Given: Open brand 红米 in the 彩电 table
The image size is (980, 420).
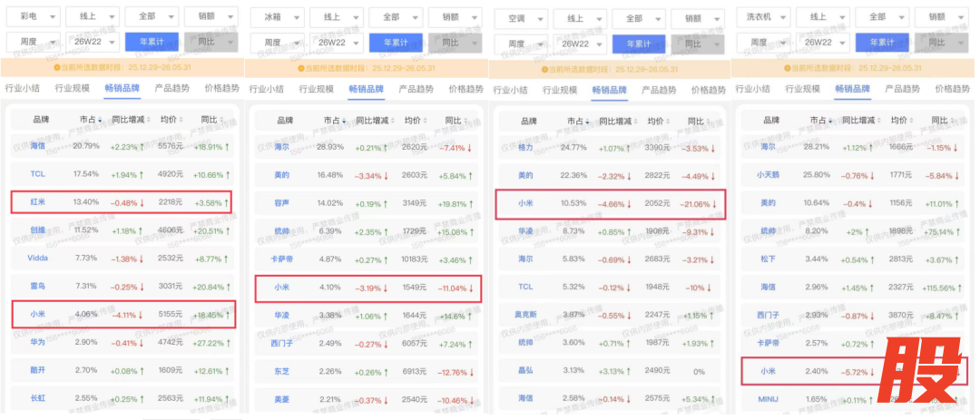Looking at the screenshot, I should [x=38, y=202].
